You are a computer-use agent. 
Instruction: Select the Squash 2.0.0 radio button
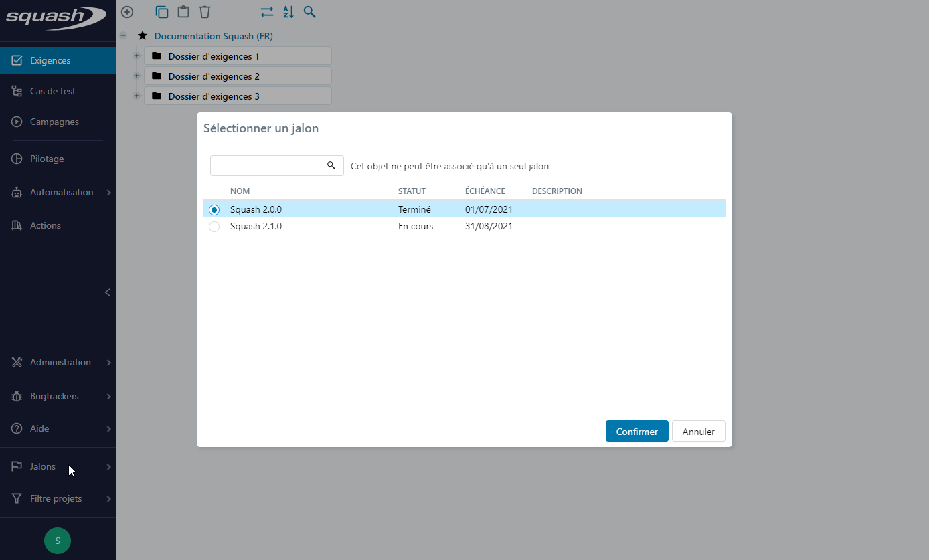coord(214,209)
